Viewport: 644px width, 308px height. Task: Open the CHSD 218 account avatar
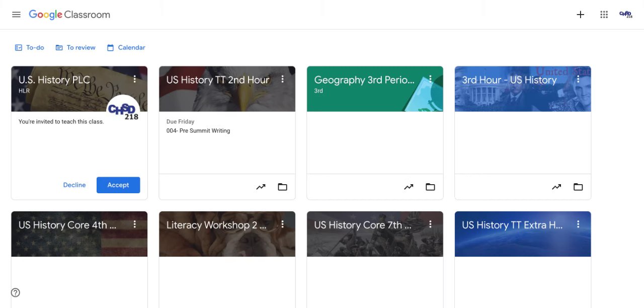click(x=625, y=15)
